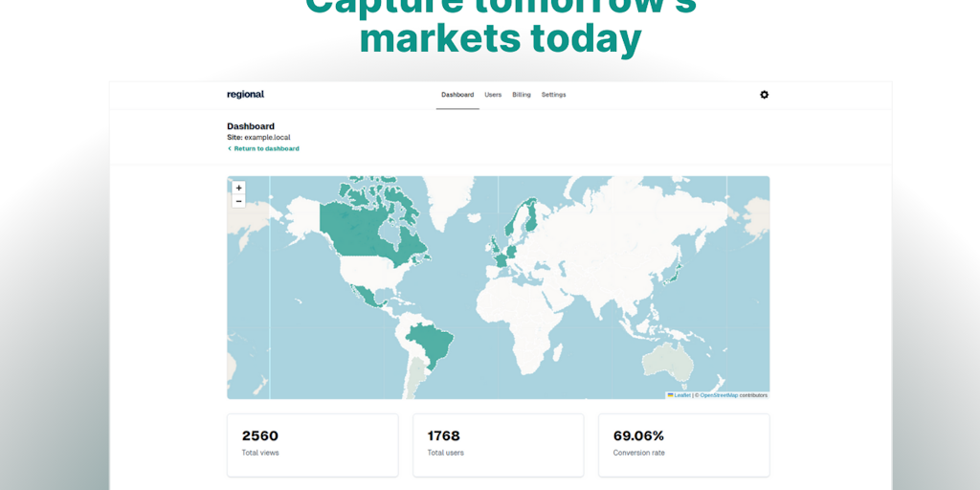Open the Leaflet attribution link
The height and width of the screenshot is (490, 980).
click(681, 395)
